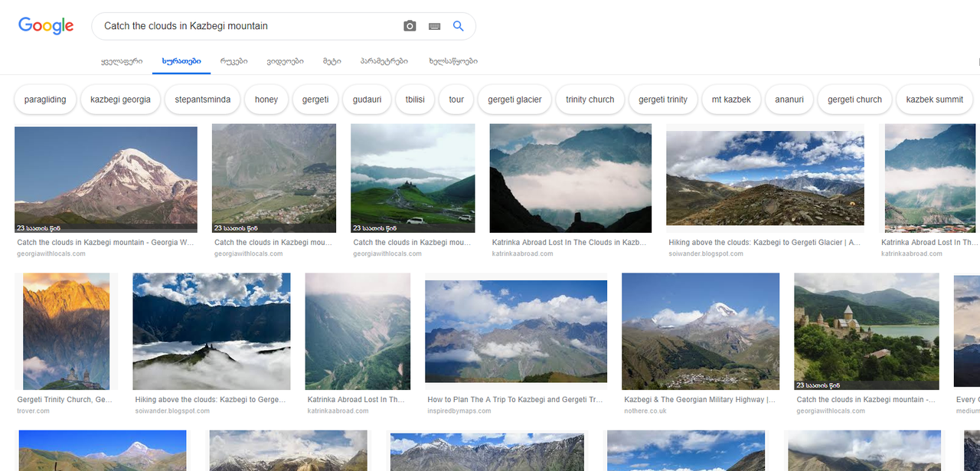Click 'Gergeti Trinity Church, Ge...' caption
Image resolution: width=980 pixels, height=471 pixels.
(64, 400)
